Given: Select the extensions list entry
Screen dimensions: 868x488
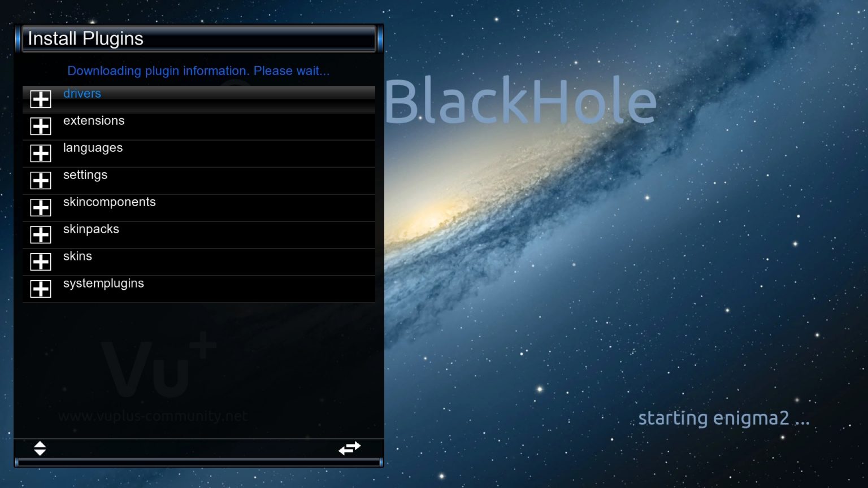Looking at the screenshot, I should tap(199, 127).
